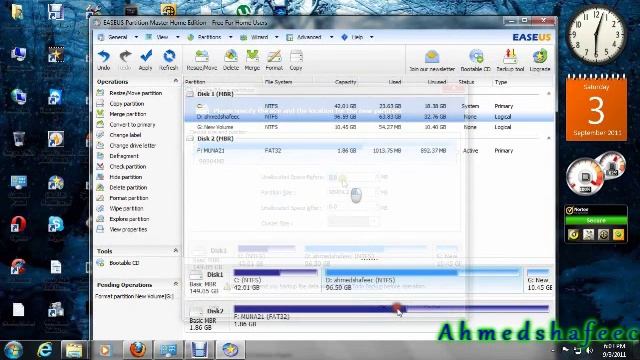Image resolution: width=640 pixels, height=360 pixels.
Task: Collapse the Operations panel section
Action: pos(176,81)
